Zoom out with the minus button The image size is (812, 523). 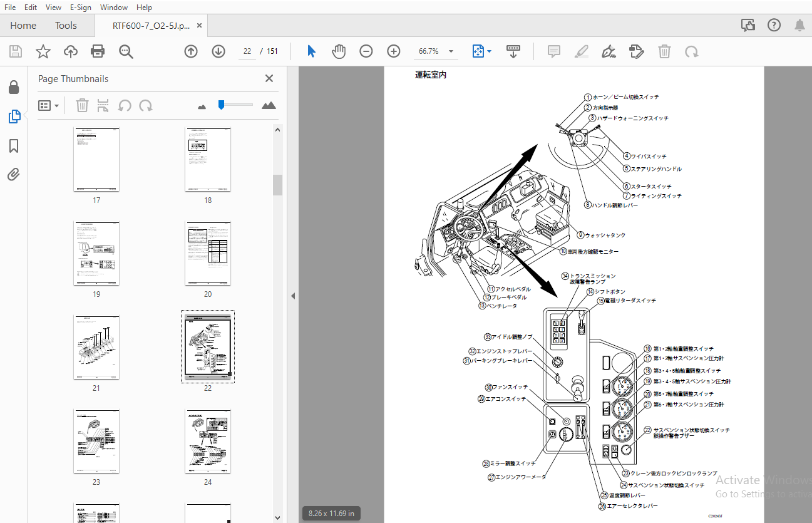tap(366, 51)
